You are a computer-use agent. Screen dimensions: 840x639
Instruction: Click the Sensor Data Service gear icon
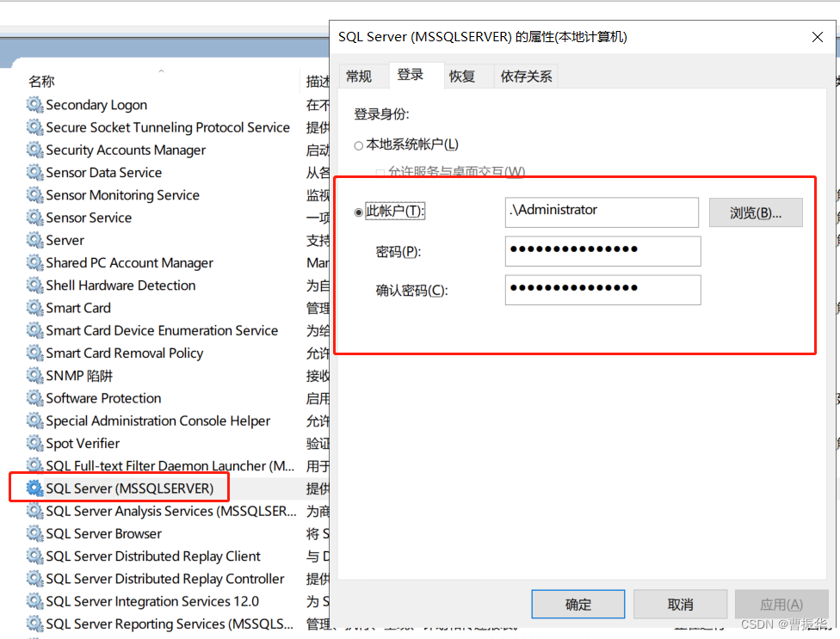click(34, 172)
